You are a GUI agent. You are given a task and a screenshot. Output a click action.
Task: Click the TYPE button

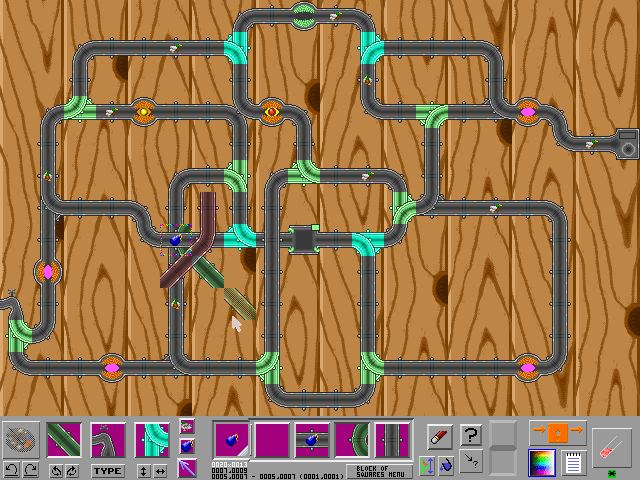point(108,470)
